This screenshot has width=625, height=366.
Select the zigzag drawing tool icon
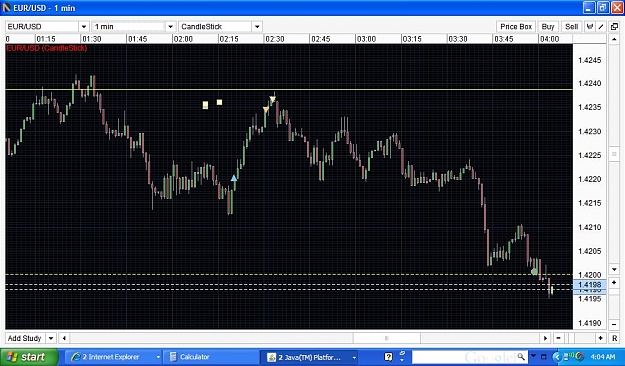(590, 27)
